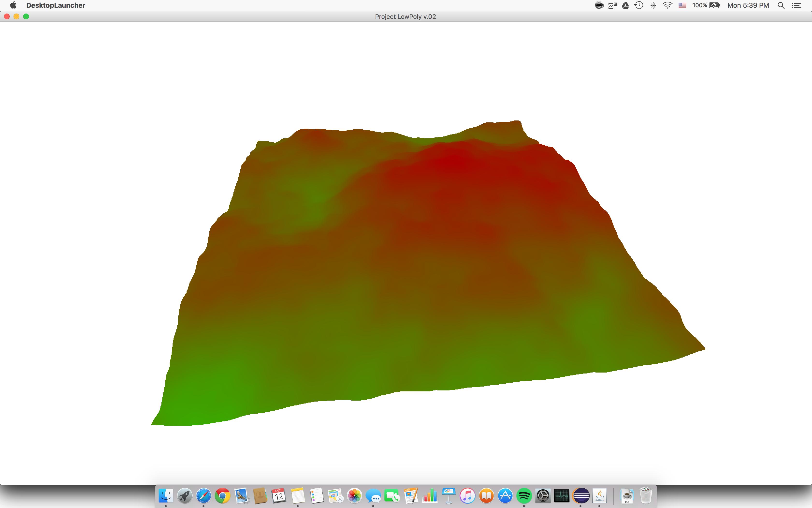Open Pages in the Dock
The image size is (812, 508).
coord(411,496)
